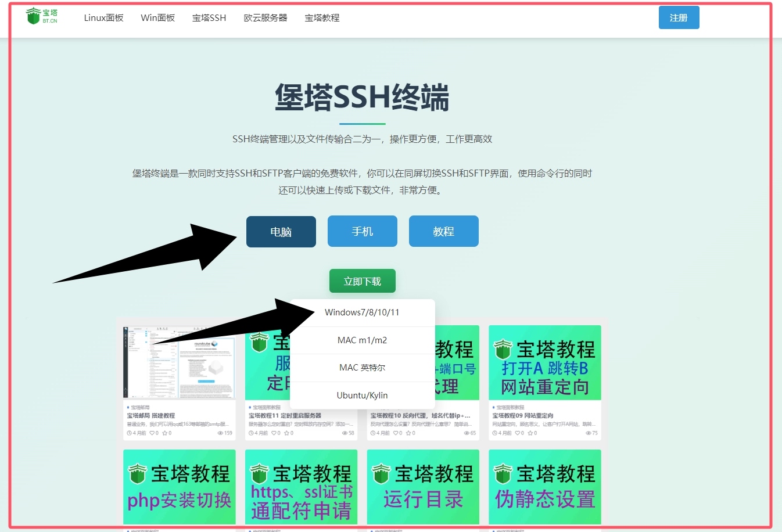Favorite the 宝塔教程10 post star icon

tap(408, 433)
